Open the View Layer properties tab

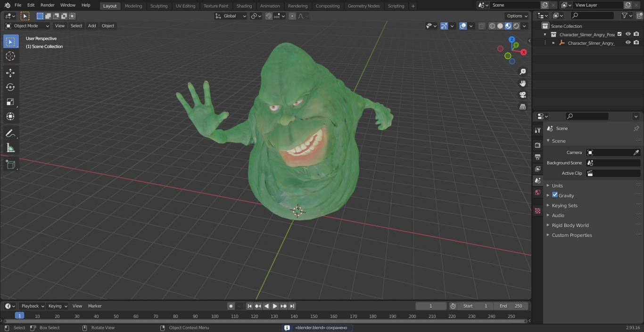point(537,169)
